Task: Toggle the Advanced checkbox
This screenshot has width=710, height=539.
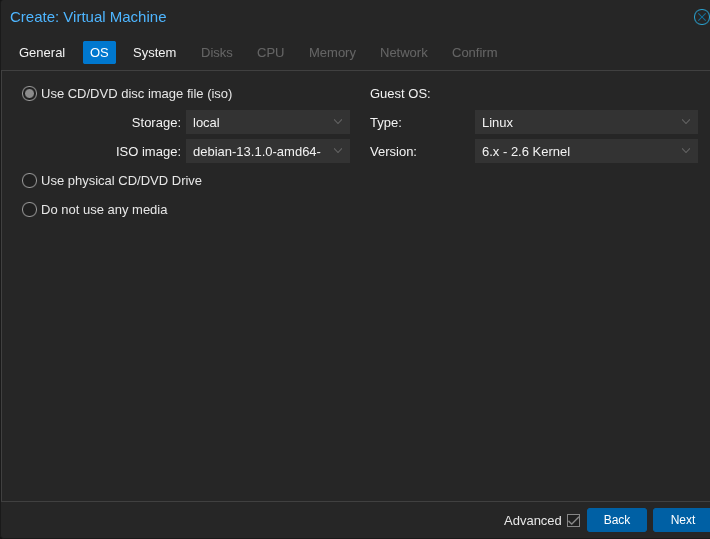Action: [x=573, y=520]
